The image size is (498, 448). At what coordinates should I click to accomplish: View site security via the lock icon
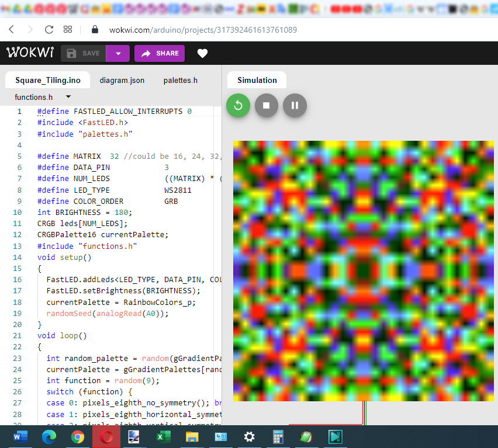point(94,28)
